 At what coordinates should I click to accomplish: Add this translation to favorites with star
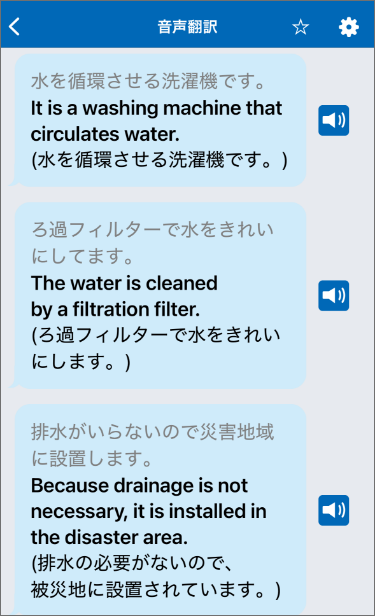tap(300, 27)
